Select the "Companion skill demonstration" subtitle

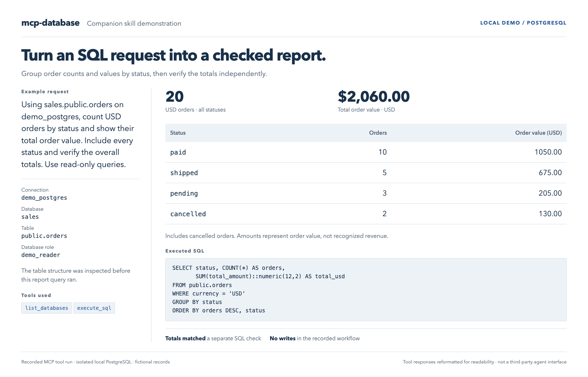[x=134, y=23]
